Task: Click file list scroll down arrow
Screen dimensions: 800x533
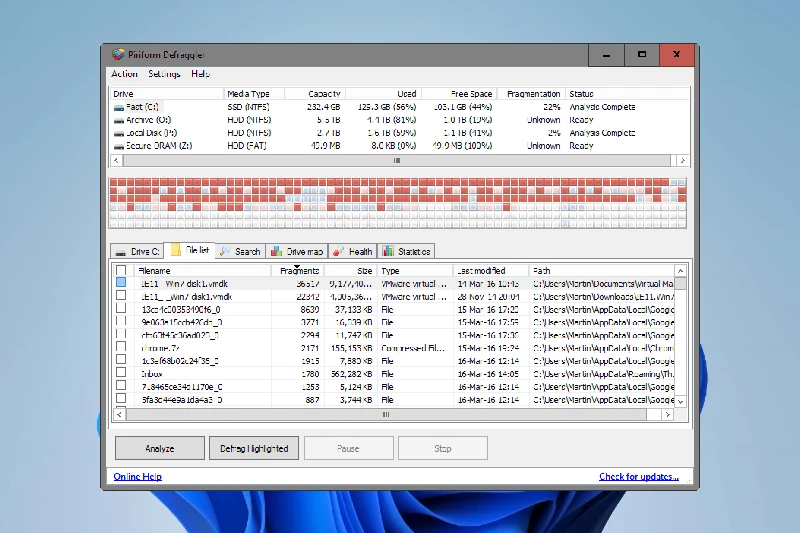Action: (681, 401)
